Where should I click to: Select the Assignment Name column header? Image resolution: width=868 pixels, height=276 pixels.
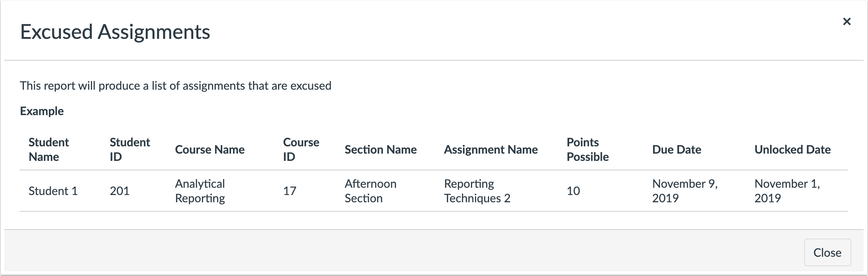(491, 149)
